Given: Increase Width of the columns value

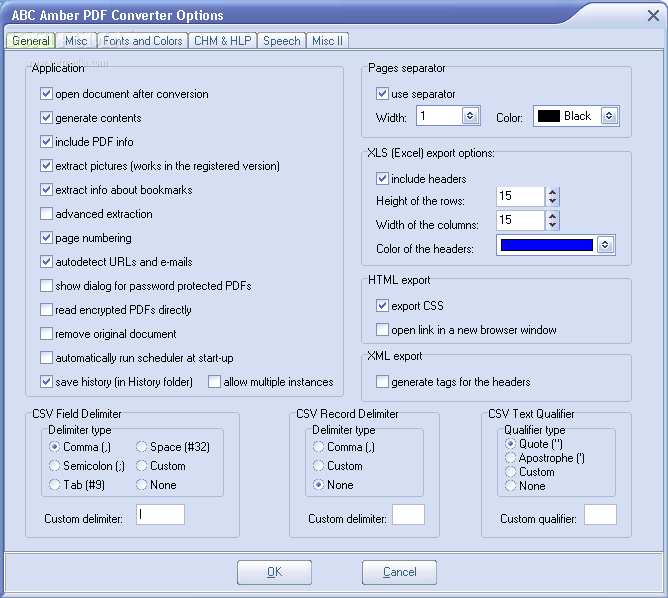Looking at the screenshot, I should click(x=553, y=216).
